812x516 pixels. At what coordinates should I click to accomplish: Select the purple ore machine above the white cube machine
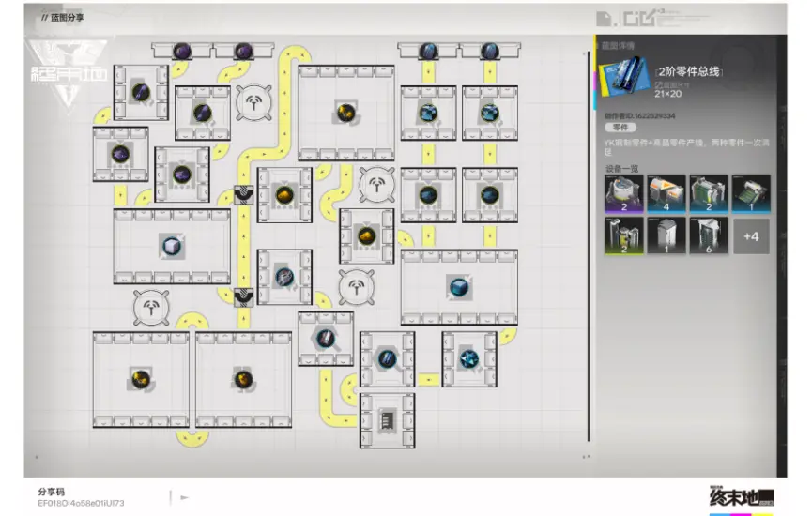click(182, 175)
